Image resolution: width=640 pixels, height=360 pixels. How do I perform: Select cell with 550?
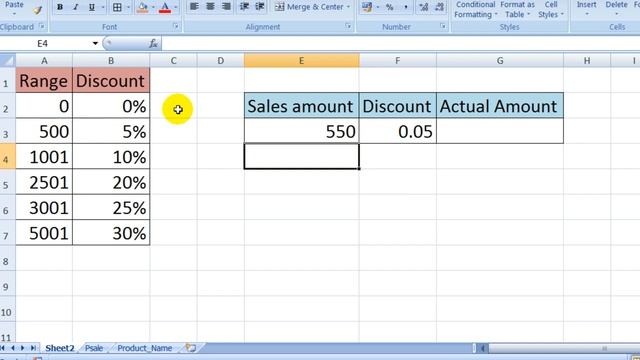tap(302, 131)
